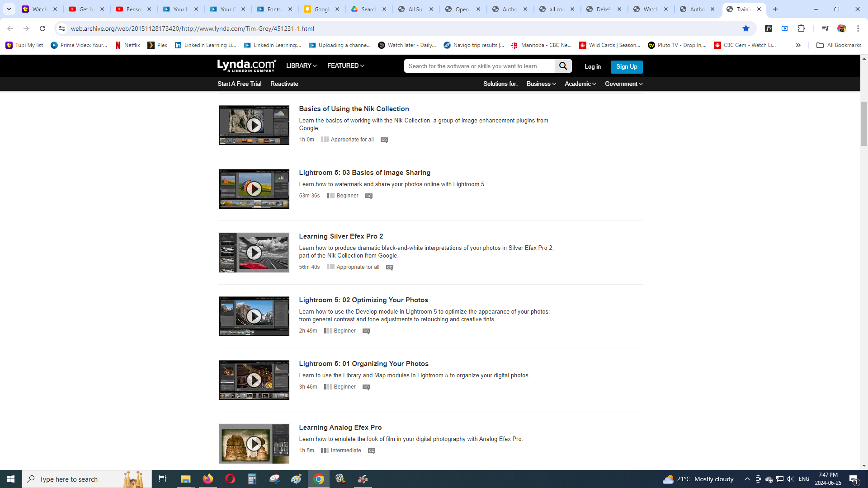Open the Business solutions dropdown
This screenshot has height=488, width=868.
coord(541,84)
